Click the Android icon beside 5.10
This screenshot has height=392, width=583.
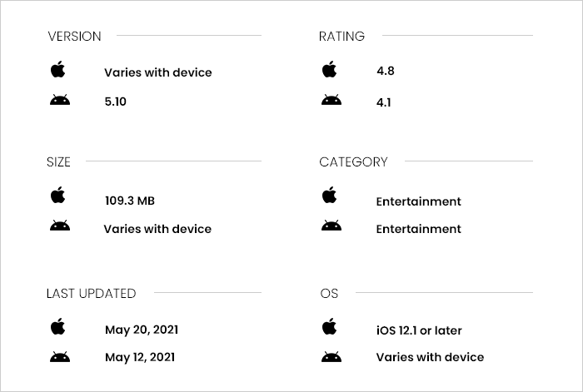(x=60, y=100)
